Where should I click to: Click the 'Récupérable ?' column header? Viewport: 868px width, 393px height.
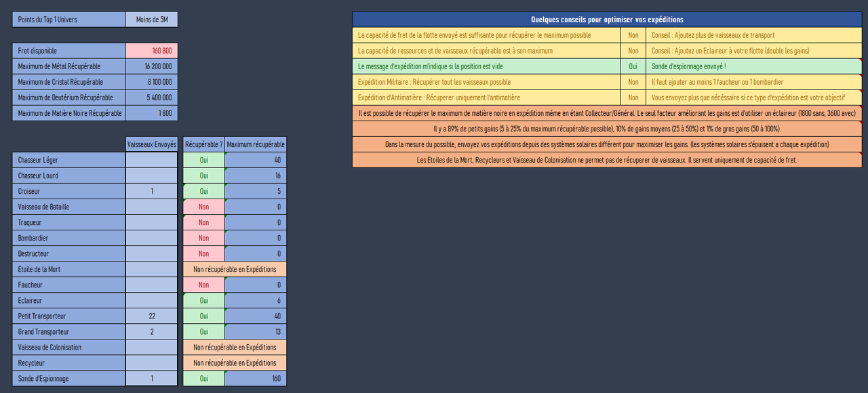pyautogui.click(x=203, y=144)
